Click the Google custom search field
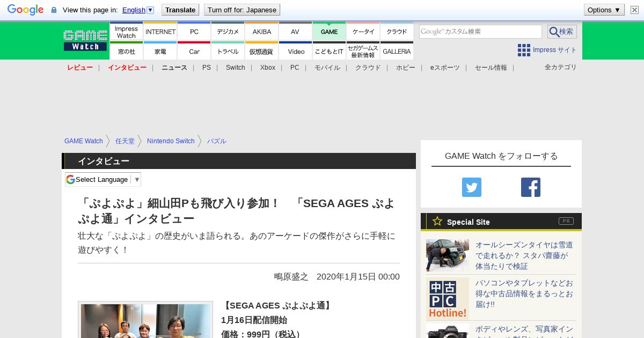644x338 pixels. click(480, 32)
